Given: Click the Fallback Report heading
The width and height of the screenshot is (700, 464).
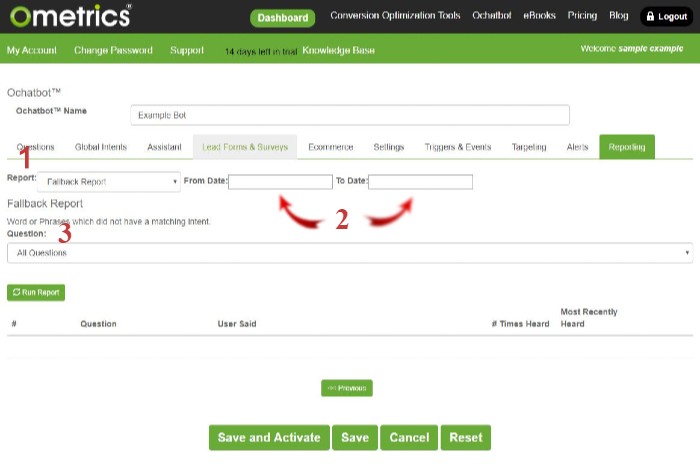Looking at the screenshot, I should 45,204.
